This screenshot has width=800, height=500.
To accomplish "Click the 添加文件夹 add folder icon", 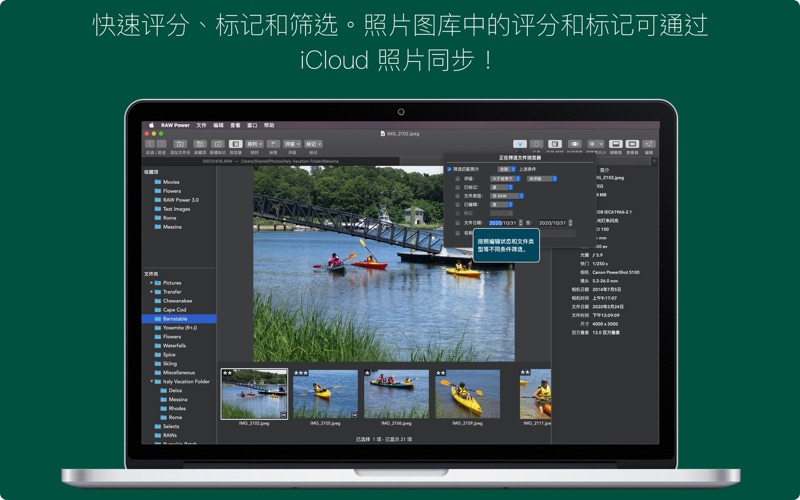I will (180, 144).
